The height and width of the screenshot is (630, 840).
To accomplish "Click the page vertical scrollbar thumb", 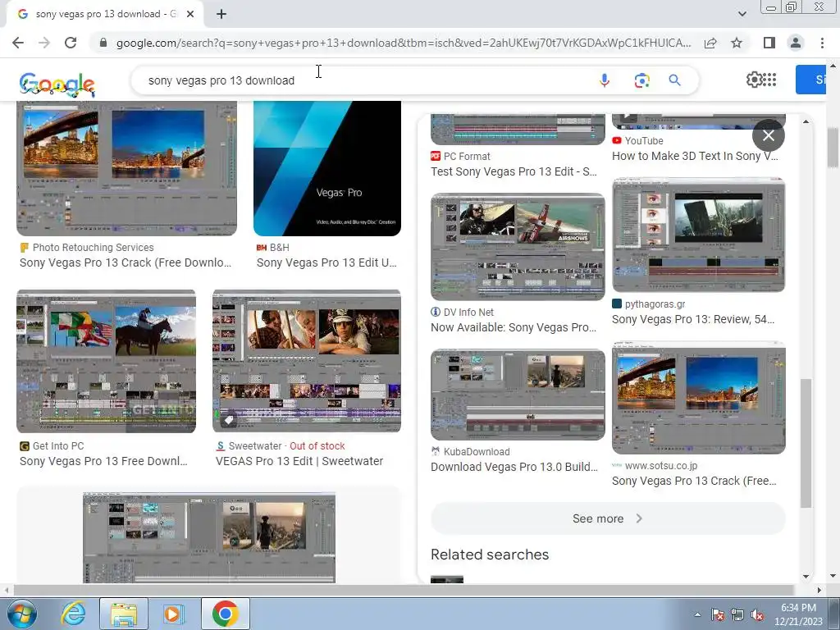I will (833, 148).
